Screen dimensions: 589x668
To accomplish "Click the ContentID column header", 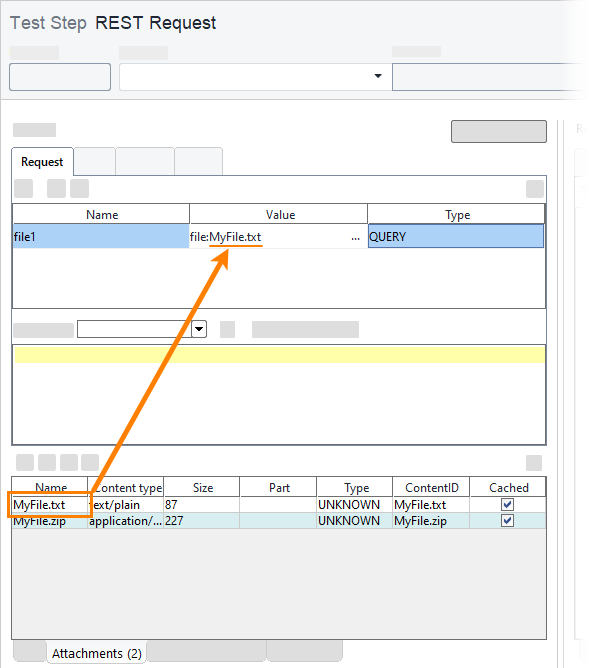I will (x=431, y=487).
